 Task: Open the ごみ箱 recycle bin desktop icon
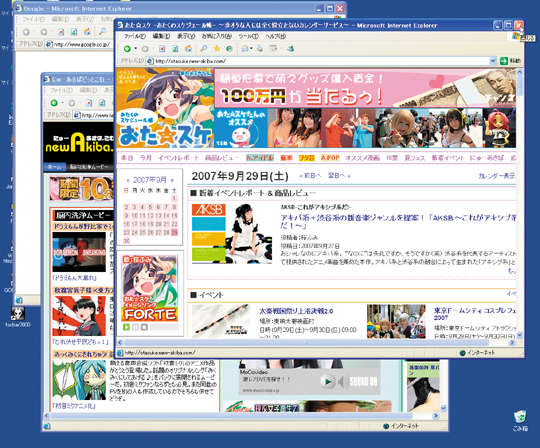pos(520,421)
